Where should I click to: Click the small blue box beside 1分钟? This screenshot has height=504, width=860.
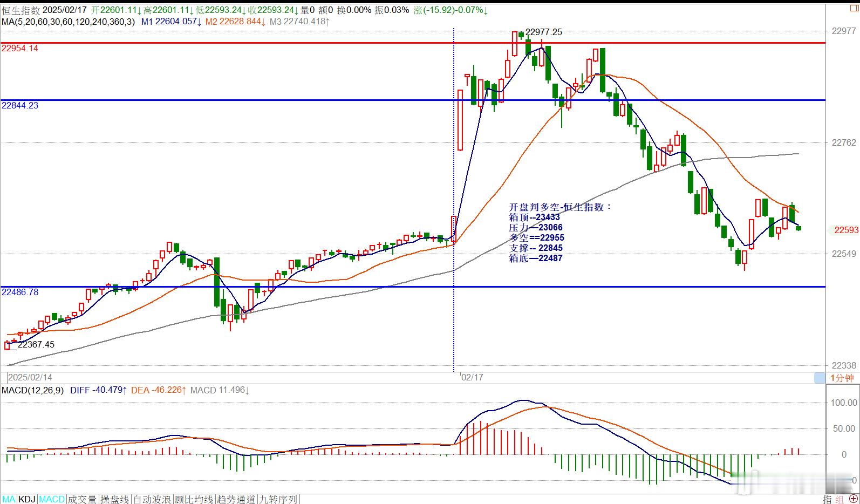(x=820, y=378)
